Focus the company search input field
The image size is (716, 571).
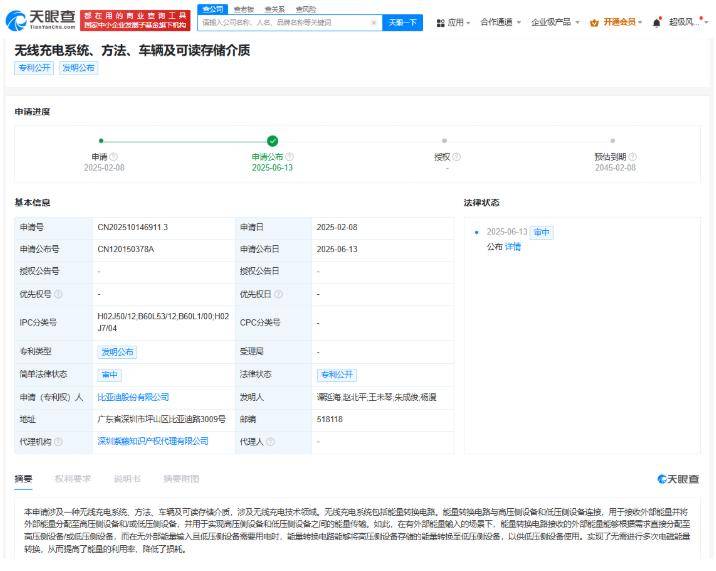284,22
